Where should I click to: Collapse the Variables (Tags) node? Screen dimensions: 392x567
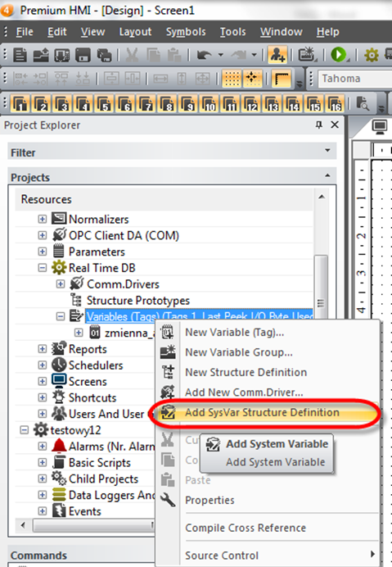click(61, 317)
